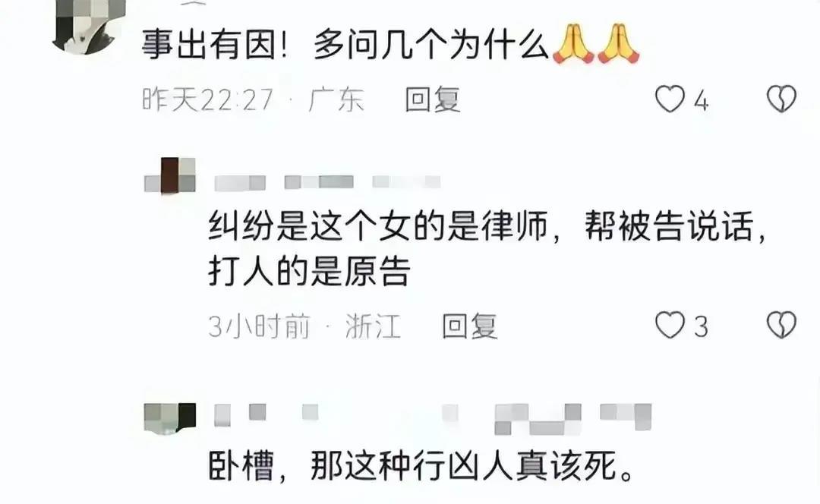Open avatar of the 卧槽 commenter
820x504 pixels.
pyautogui.click(x=170, y=417)
